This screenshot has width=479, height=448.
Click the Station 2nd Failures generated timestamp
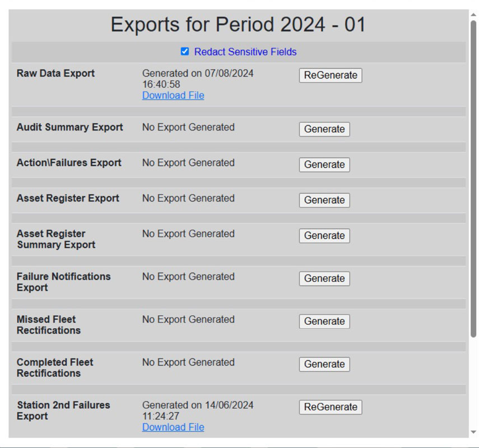coord(197,410)
